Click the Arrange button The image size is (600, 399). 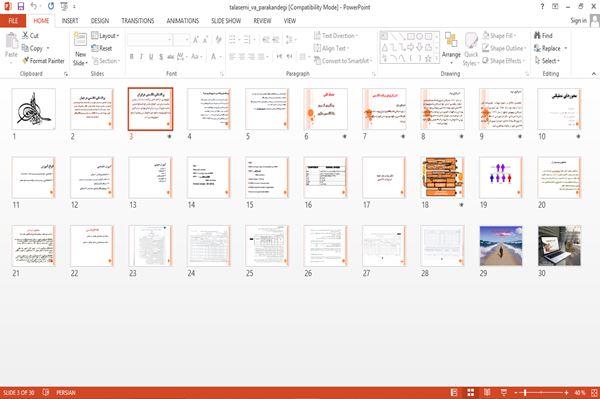451,48
